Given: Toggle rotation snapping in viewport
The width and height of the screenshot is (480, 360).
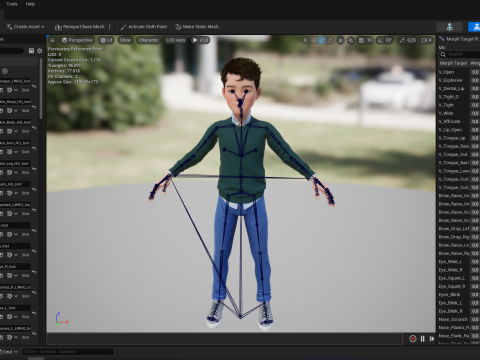Looking at the screenshot, I should pos(380,40).
